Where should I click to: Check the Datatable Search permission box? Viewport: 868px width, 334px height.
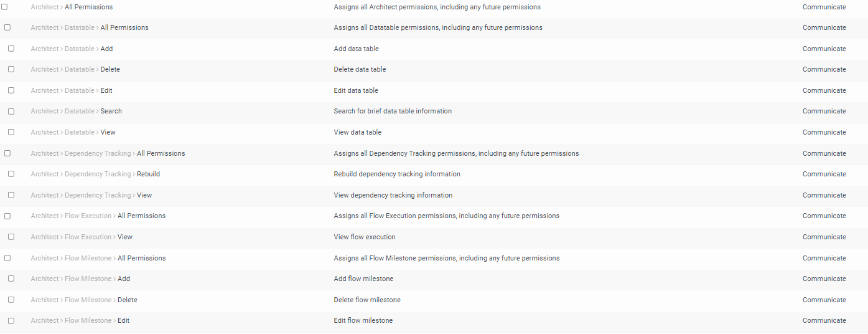[11, 111]
